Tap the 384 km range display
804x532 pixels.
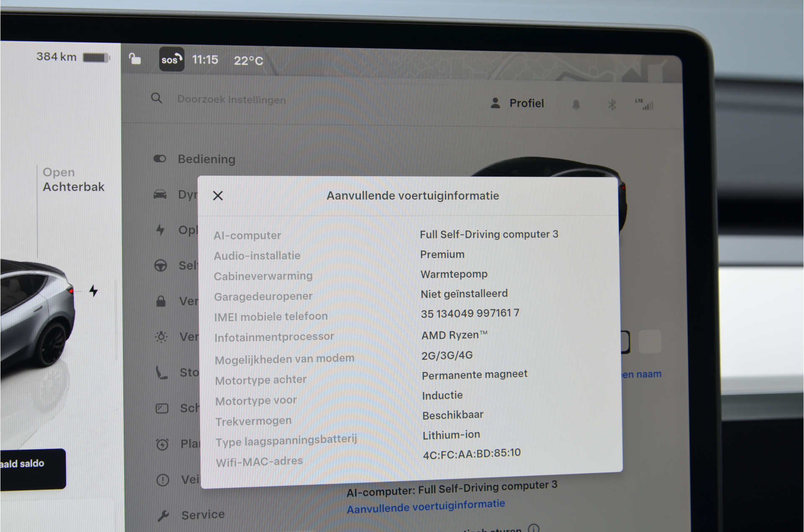pyautogui.click(x=57, y=57)
